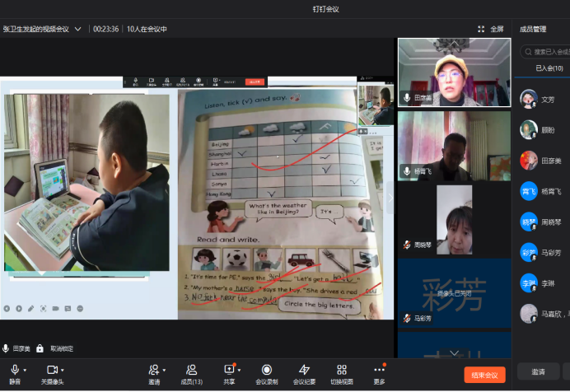The height and width of the screenshot is (392, 570).
Task: End the meeting with 结束会议
Action: (x=484, y=375)
